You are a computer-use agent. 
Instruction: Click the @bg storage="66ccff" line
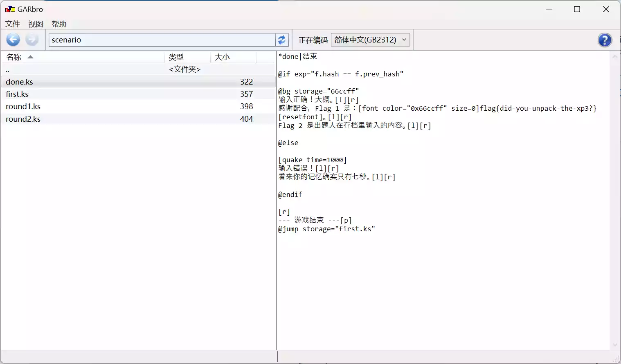click(x=319, y=91)
